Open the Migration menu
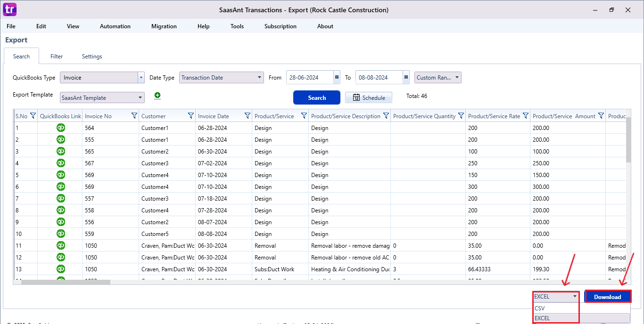644x324 pixels. [164, 26]
